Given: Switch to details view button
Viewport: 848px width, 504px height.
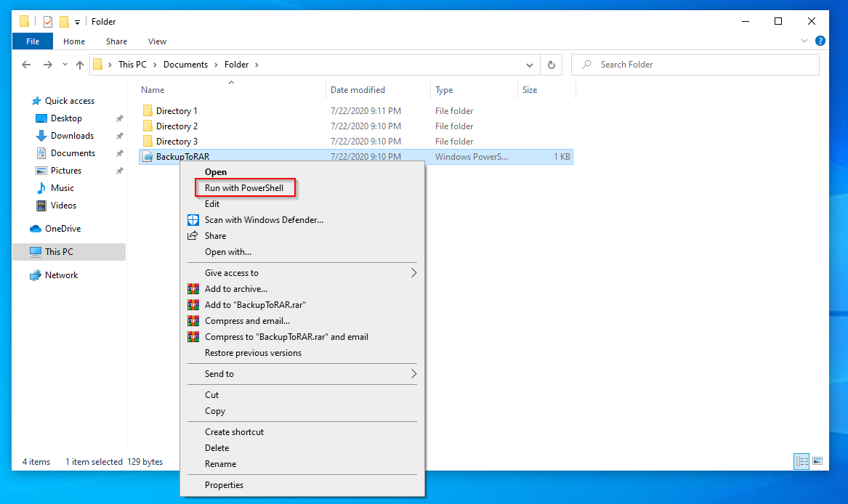Looking at the screenshot, I should coord(802,461).
